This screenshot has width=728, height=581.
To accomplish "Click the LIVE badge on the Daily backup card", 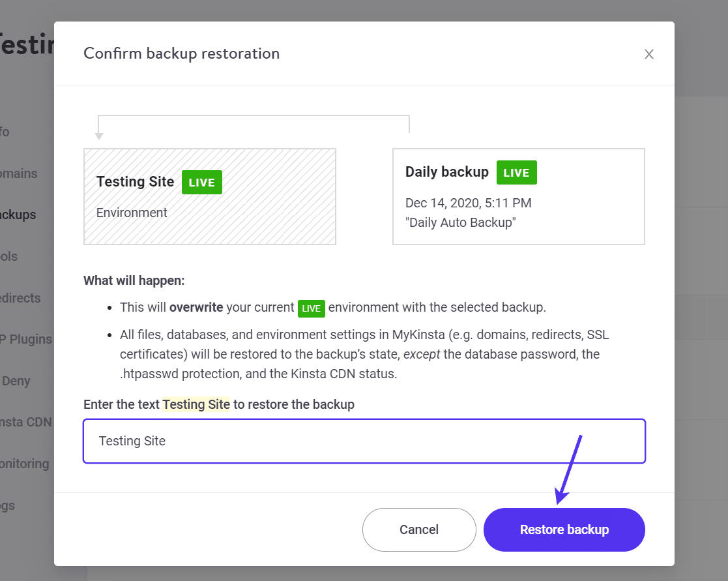I will coord(516,172).
